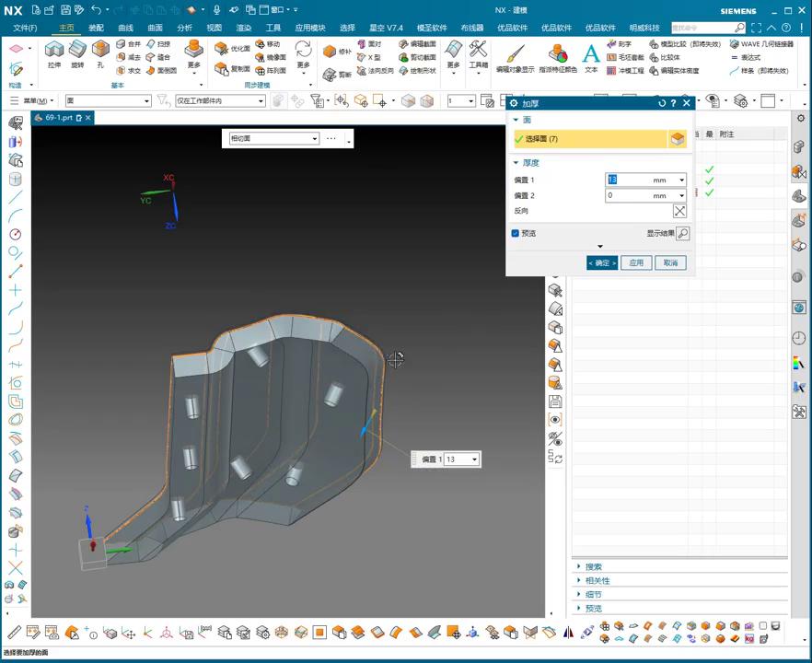The height and width of the screenshot is (663, 812).
Task: Click the 旋转 (Revolve) tool icon
Action: click(77, 51)
